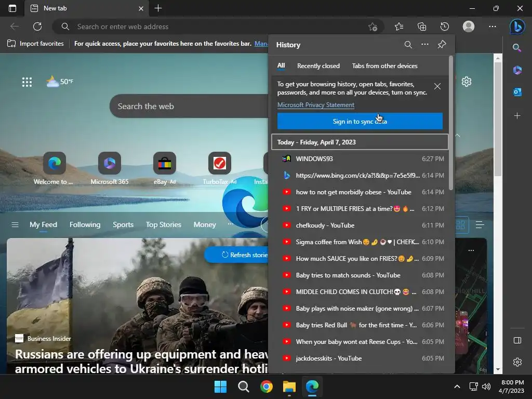Open page settings gear on new tab
The width and height of the screenshot is (532, 399).
467,82
